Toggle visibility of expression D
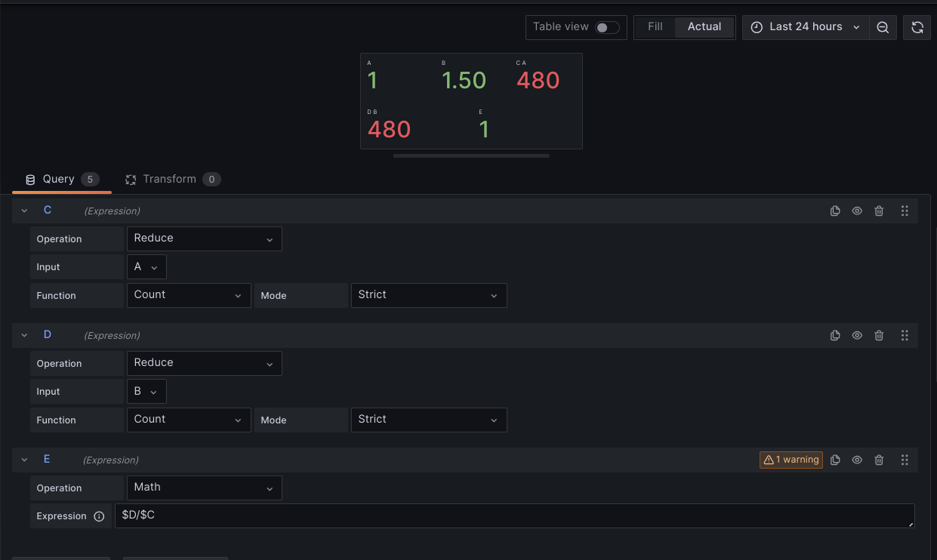This screenshot has width=937, height=560. coord(857,336)
